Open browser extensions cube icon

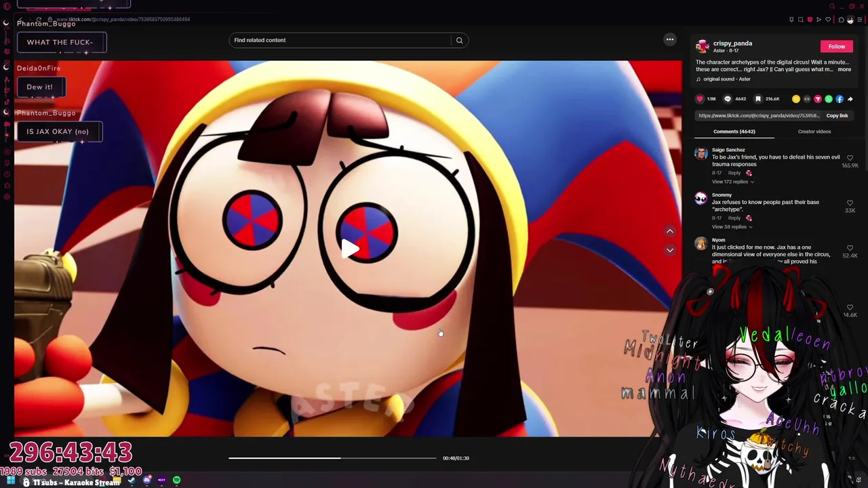841,20
